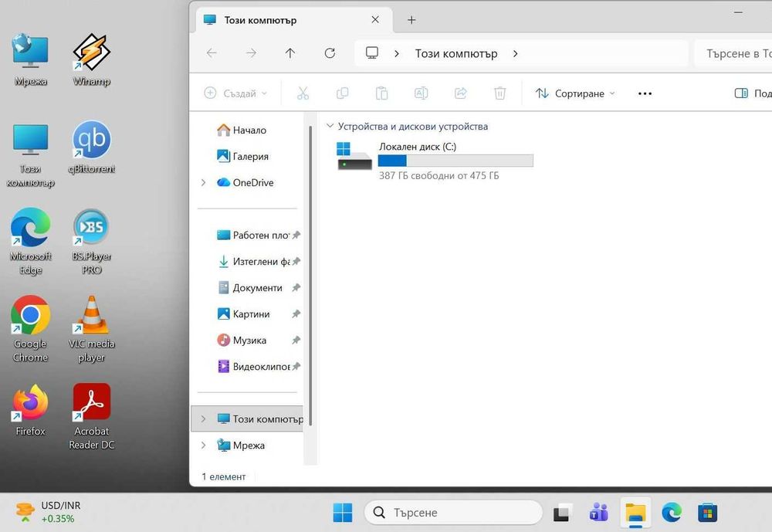Launch Microsoft Edge desktop shortcut
772x532 pixels.
31,242
